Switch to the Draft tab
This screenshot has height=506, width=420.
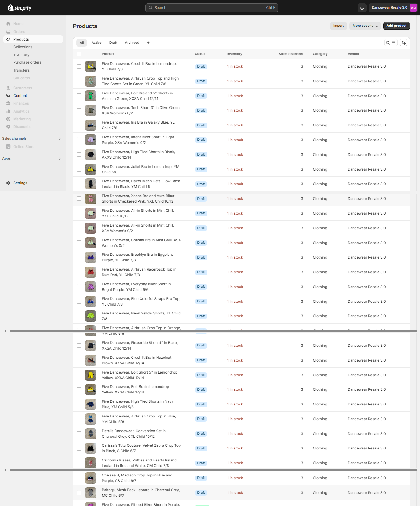(113, 43)
